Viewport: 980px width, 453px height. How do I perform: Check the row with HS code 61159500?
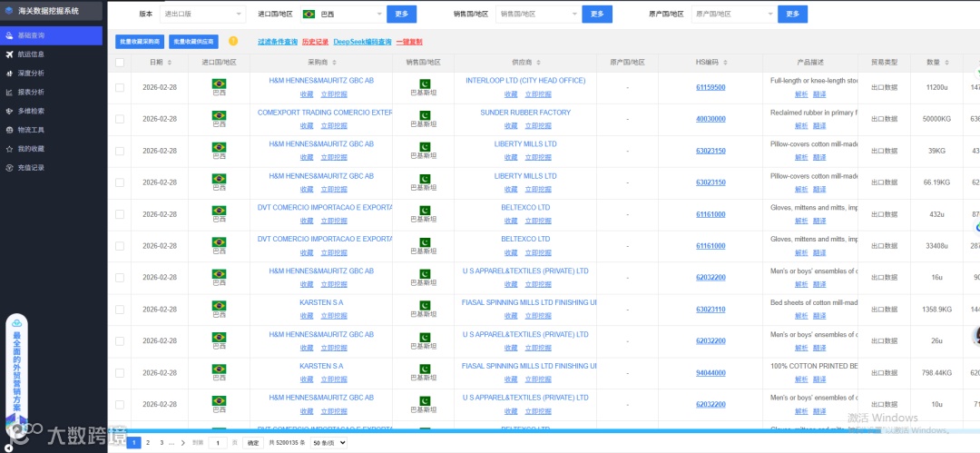click(x=120, y=87)
